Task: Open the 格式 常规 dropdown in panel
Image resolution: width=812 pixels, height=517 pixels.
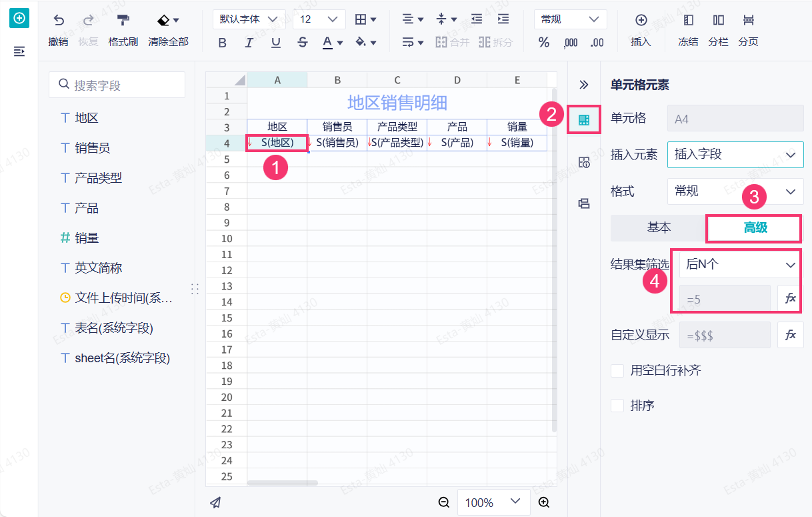Action: pos(735,191)
